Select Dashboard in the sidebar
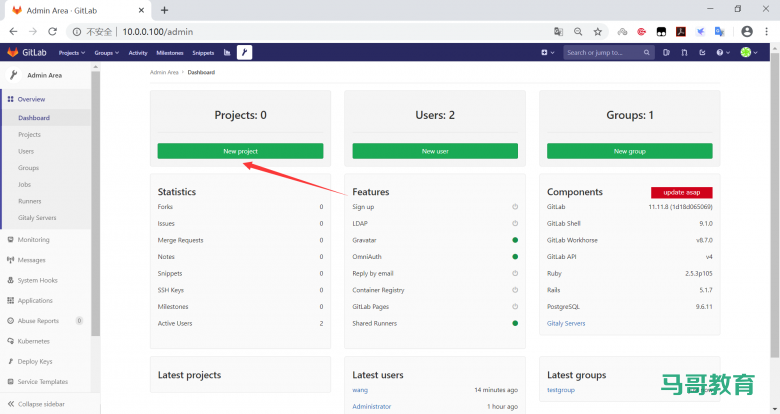This screenshot has width=780, height=414. coord(46,118)
